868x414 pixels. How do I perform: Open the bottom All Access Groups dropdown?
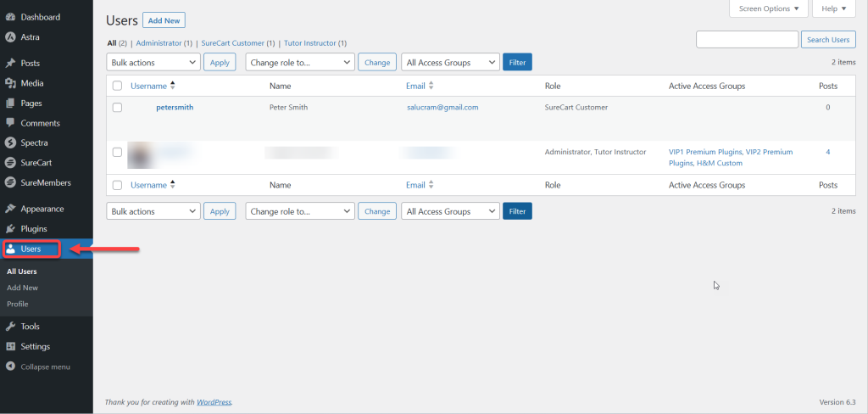click(451, 211)
